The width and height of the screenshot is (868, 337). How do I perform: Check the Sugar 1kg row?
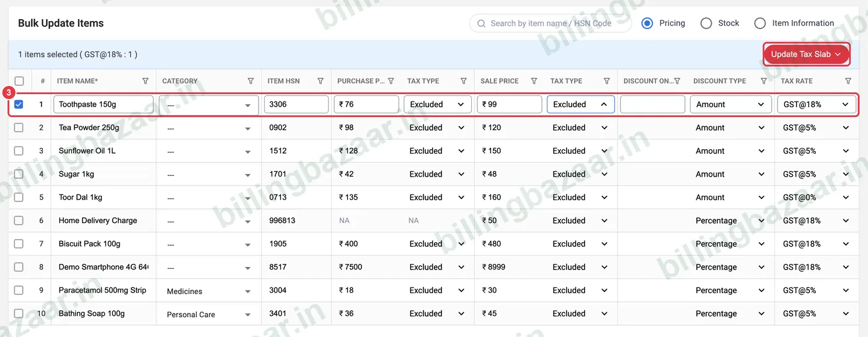coord(19,174)
